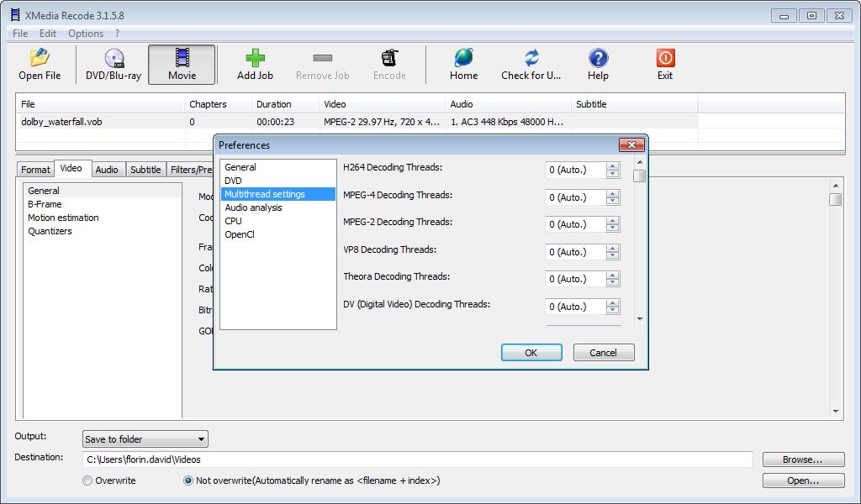Increase MPEG-4 Decoding Threads value

pos(612,193)
